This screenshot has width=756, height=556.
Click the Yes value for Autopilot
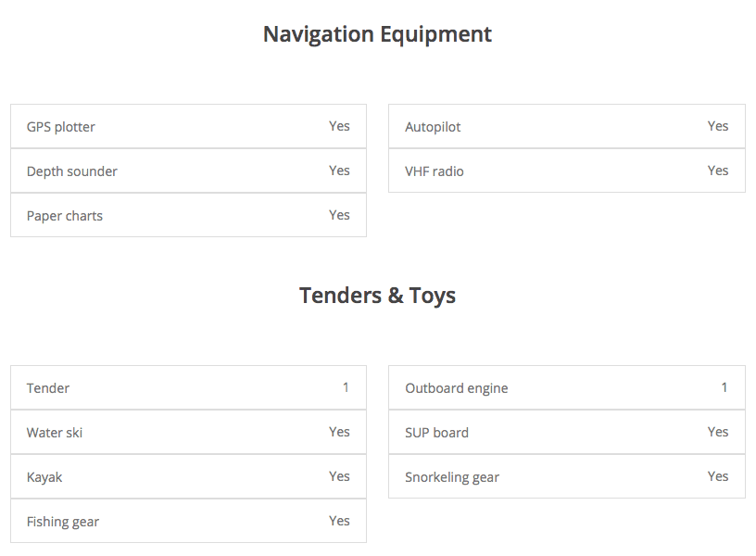(x=718, y=126)
